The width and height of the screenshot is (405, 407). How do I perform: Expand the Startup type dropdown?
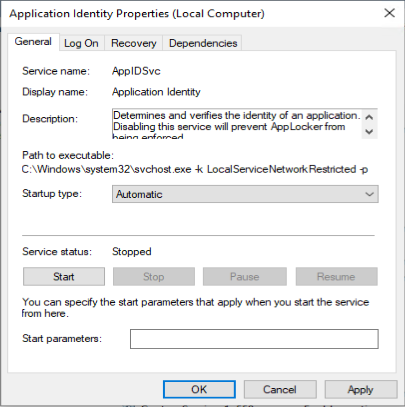[x=245, y=194]
